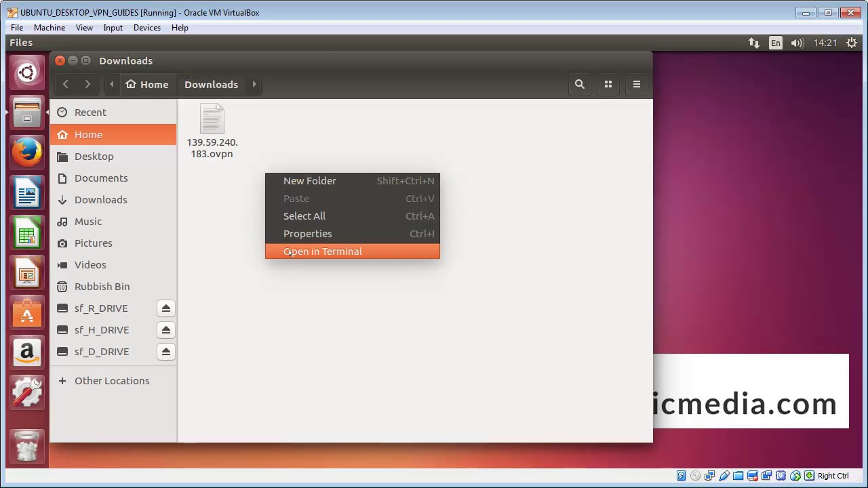Open the sound volume indicator
This screenshot has height=488, width=868.
point(797,43)
